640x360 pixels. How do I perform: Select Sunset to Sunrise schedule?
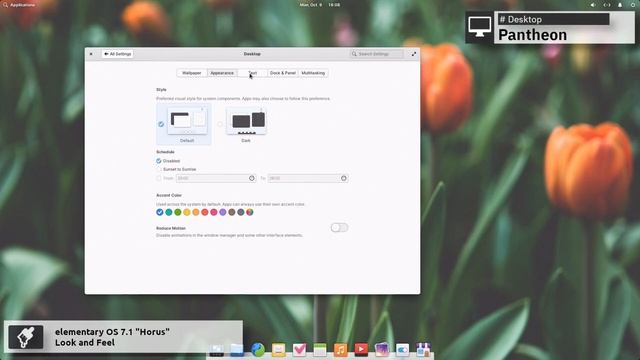[x=159, y=169]
